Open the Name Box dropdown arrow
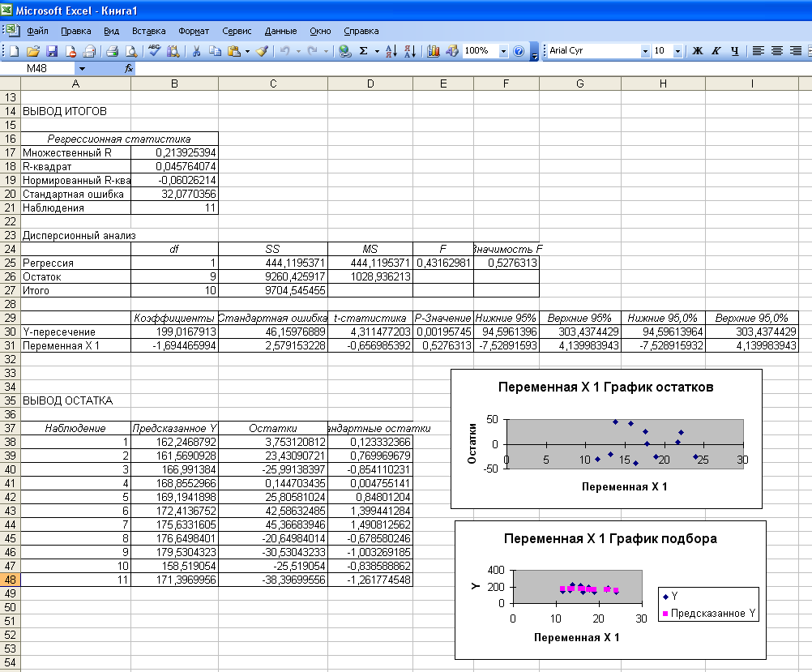 82,68
